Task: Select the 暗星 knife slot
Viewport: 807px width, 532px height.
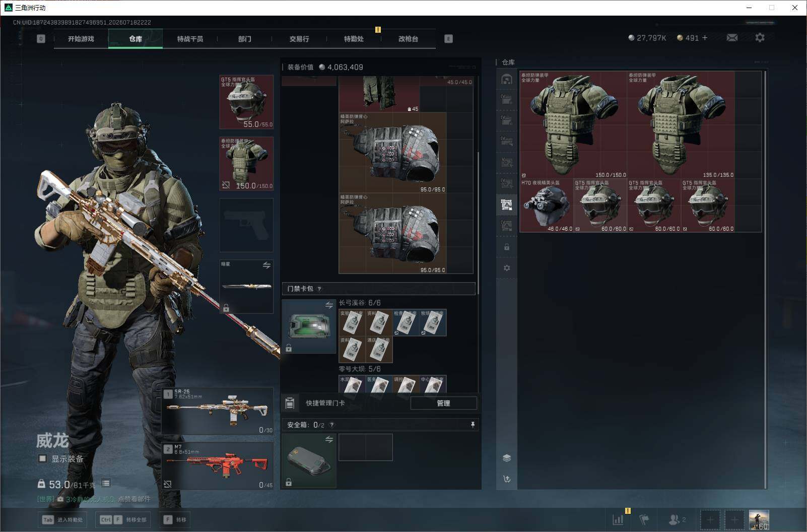Action: pos(246,287)
